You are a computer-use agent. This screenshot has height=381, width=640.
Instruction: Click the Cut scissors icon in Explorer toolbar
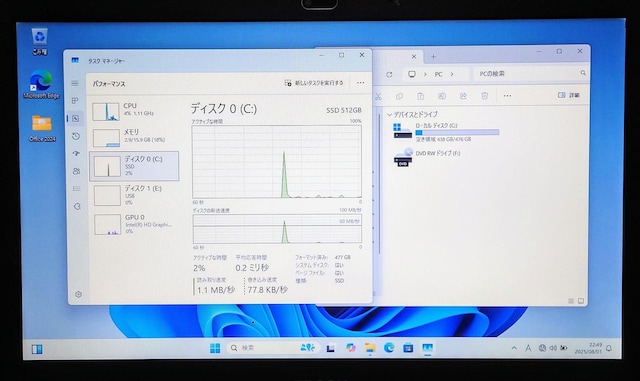378,96
